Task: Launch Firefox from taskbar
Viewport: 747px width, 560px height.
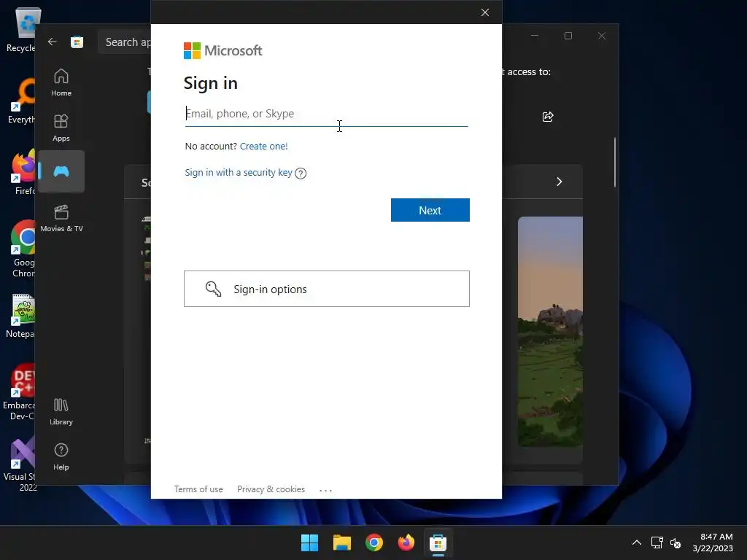Action: (x=406, y=542)
